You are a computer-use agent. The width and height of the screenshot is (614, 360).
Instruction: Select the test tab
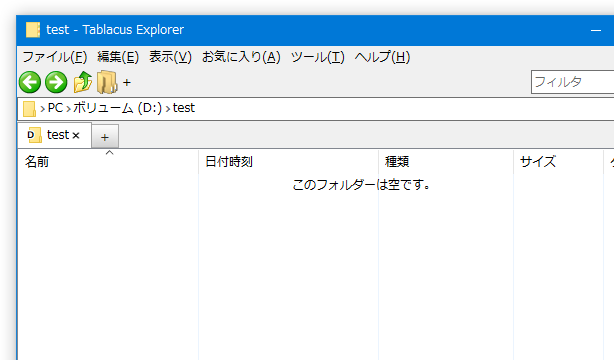(x=55, y=135)
